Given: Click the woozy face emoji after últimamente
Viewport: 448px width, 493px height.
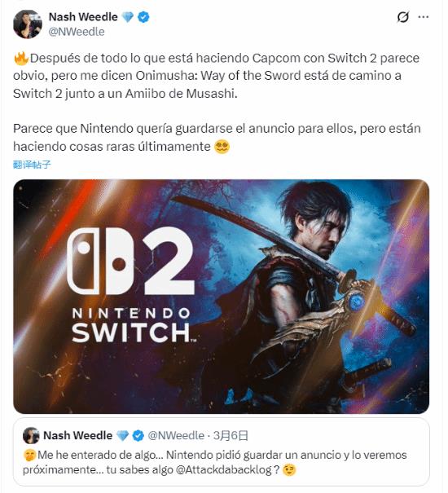Looking at the screenshot, I should tap(222, 147).
